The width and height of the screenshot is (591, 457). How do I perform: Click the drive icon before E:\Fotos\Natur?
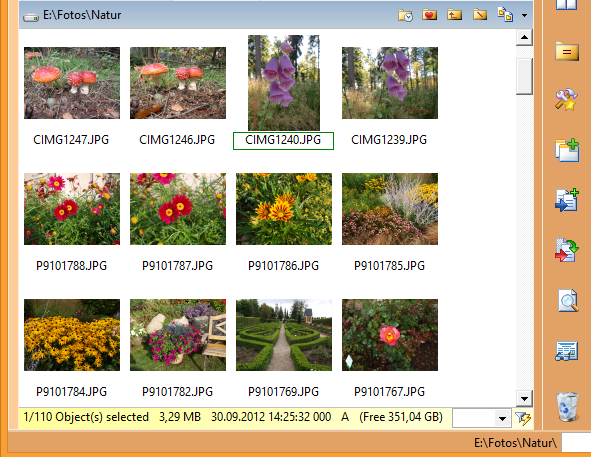point(31,17)
